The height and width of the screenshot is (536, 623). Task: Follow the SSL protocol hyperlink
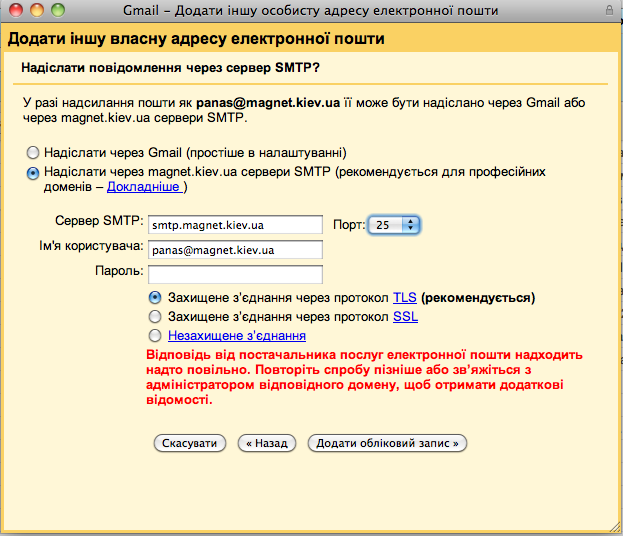(404, 317)
